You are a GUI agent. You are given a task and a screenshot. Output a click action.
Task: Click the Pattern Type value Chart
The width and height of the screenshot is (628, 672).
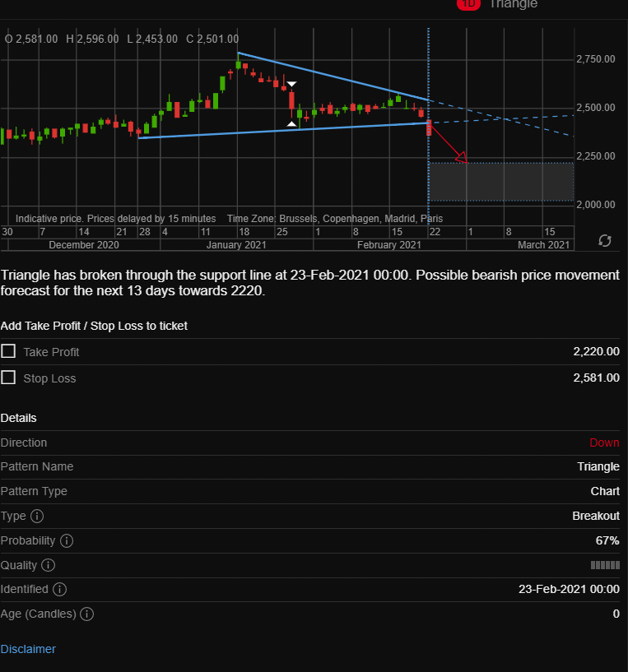coord(605,491)
